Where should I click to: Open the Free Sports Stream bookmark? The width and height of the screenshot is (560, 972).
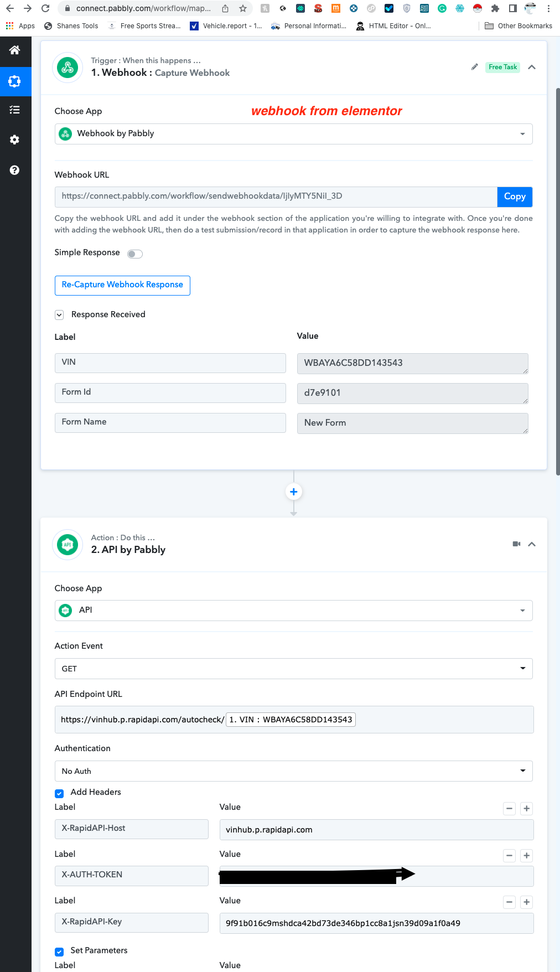pyautogui.click(x=145, y=25)
